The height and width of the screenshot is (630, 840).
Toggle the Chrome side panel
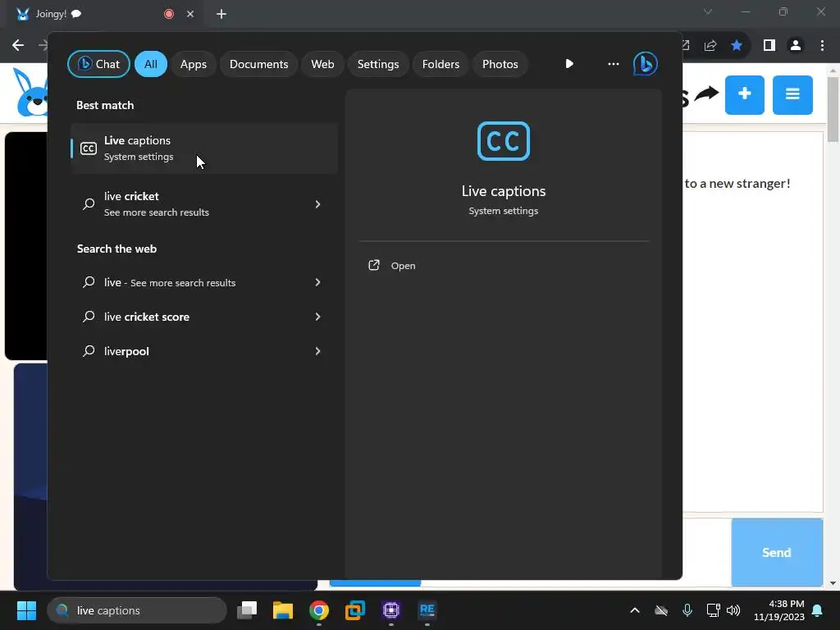click(x=769, y=46)
